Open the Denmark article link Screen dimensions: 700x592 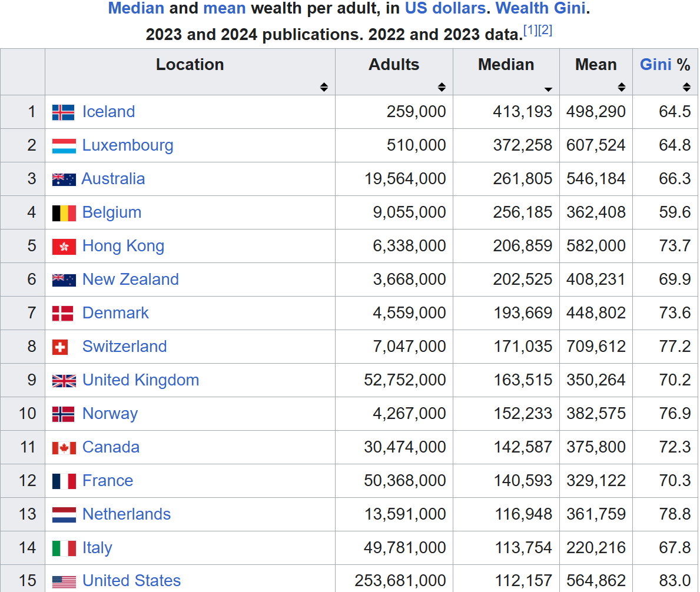[x=115, y=313]
